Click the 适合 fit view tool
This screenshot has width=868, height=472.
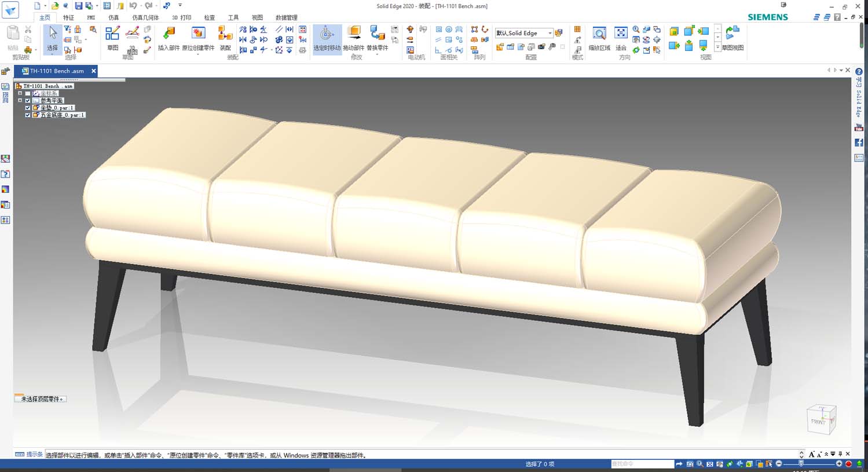(621, 38)
